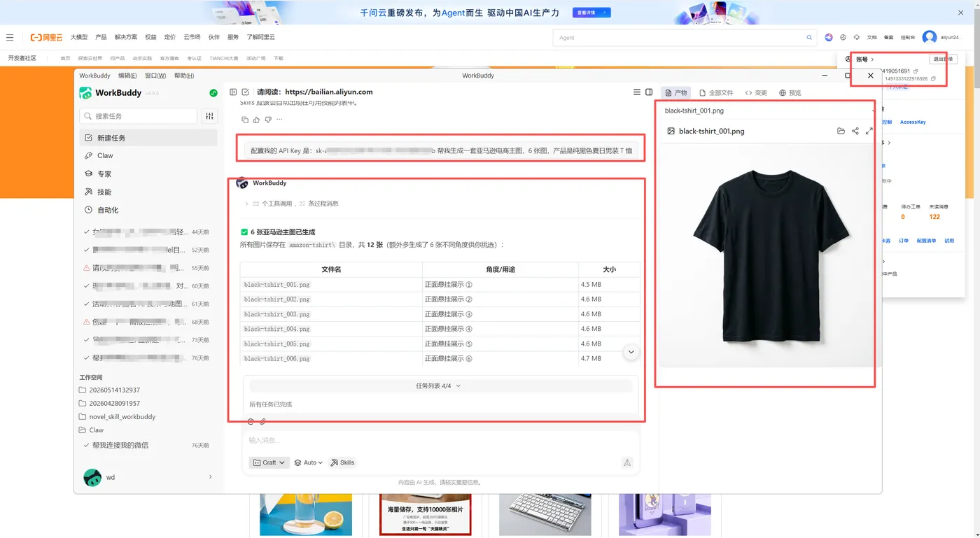Click the 输入消息 message input box
The image size is (980, 538).
[x=440, y=440]
